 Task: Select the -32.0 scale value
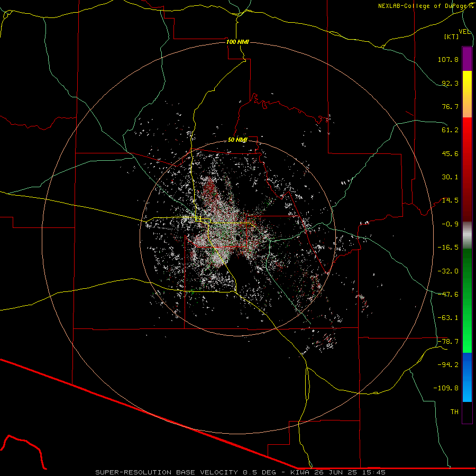tap(448, 271)
